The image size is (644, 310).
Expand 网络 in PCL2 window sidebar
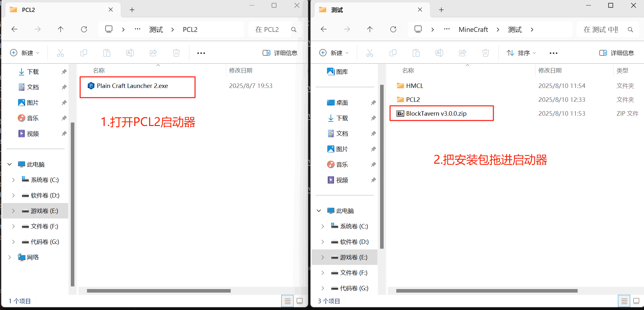coord(10,257)
